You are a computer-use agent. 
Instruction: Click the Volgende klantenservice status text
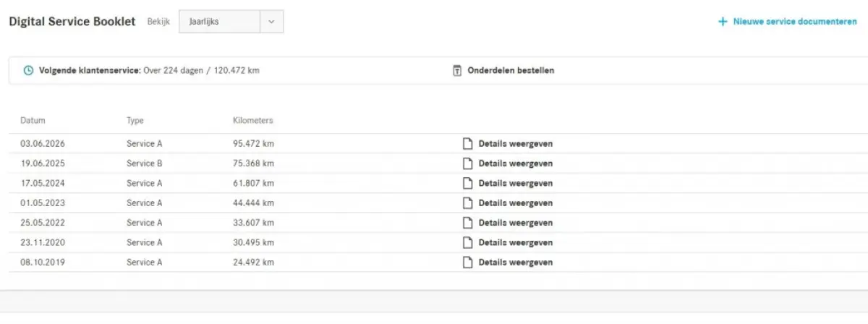click(x=149, y=71)
